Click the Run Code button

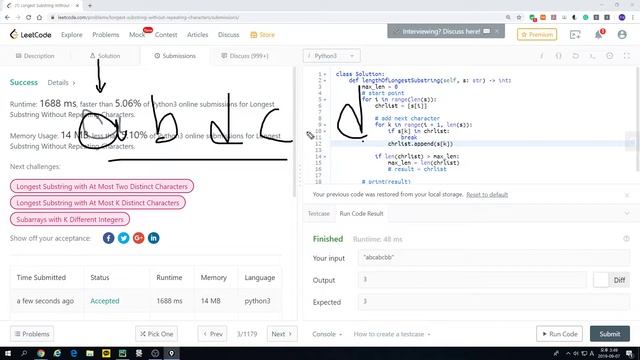click(x=559, y=334)
